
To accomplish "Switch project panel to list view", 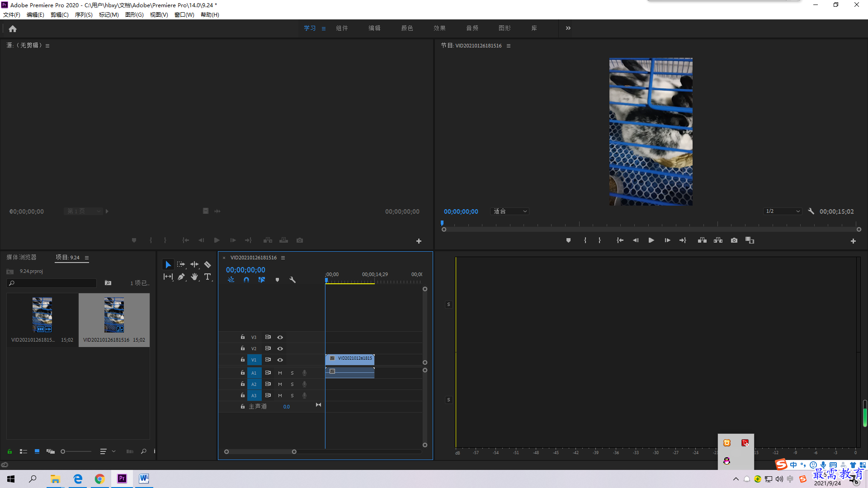I will click(24, 451).
